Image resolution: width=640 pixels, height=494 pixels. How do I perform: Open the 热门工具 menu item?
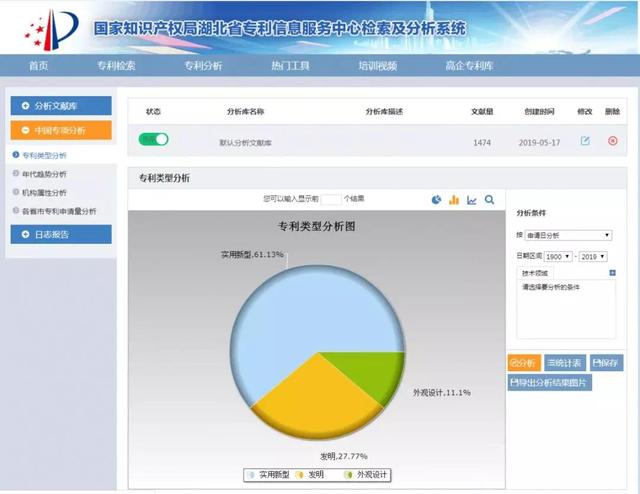coord(291,65)
